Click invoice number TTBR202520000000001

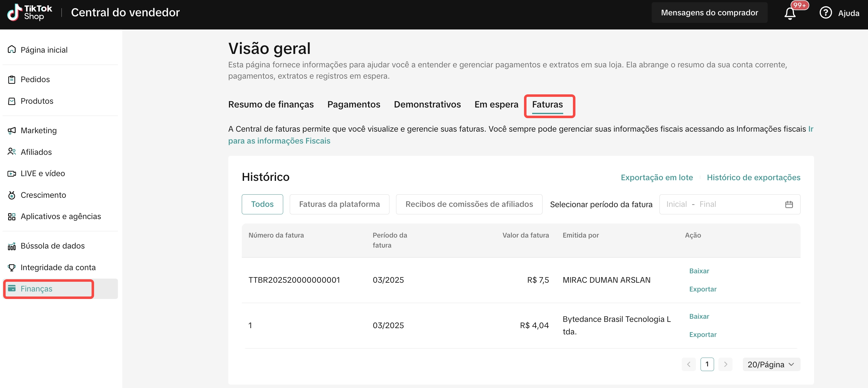coord(294,280)
